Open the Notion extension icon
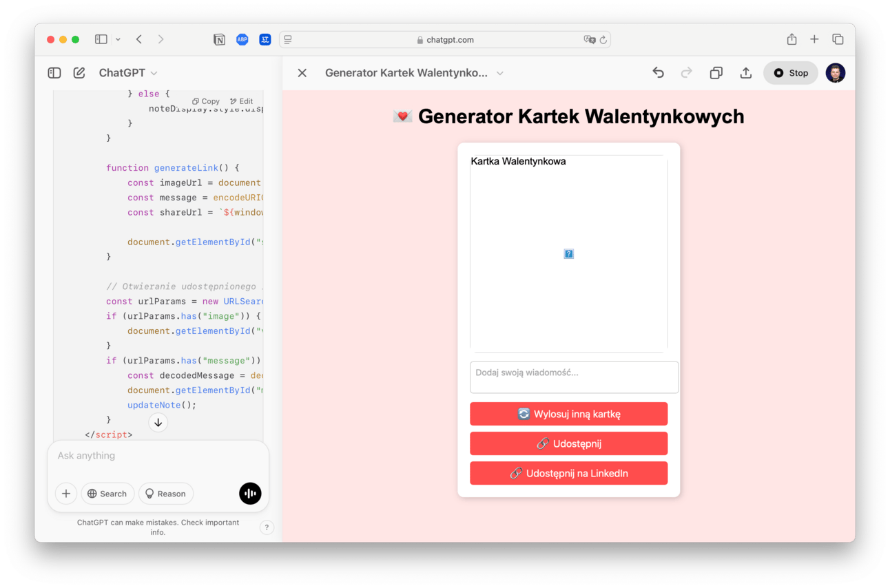This screenshot has width=890, height=588. [x=219, y=39]
